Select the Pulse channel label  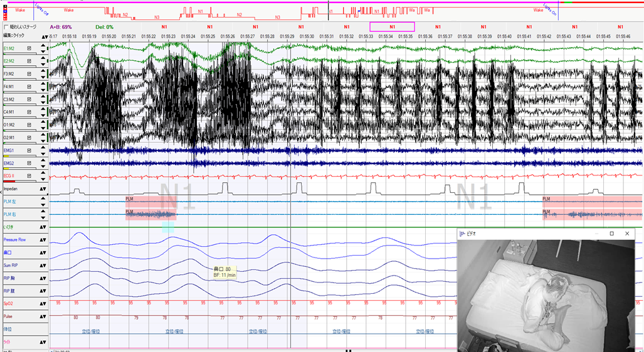[x=9, y=316]
